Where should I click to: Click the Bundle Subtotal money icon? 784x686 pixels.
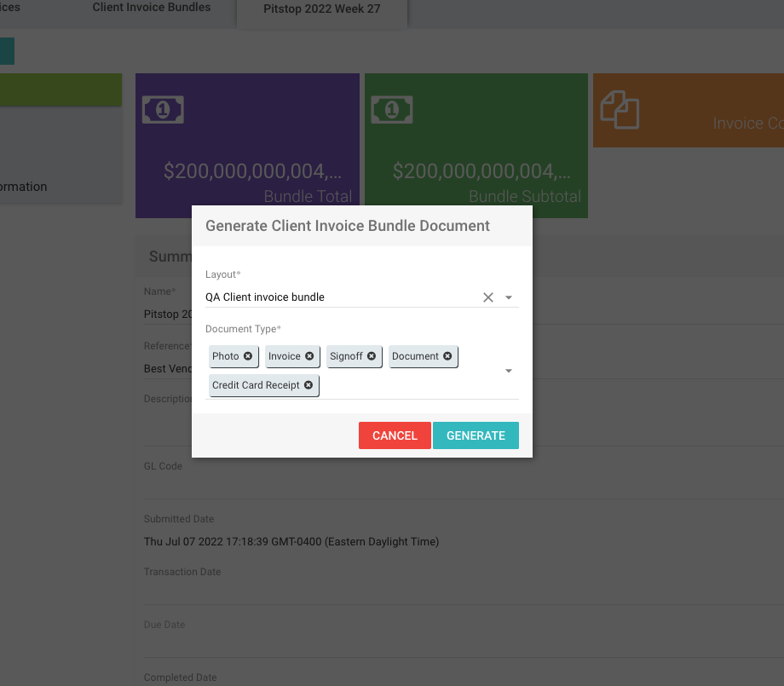392,110
